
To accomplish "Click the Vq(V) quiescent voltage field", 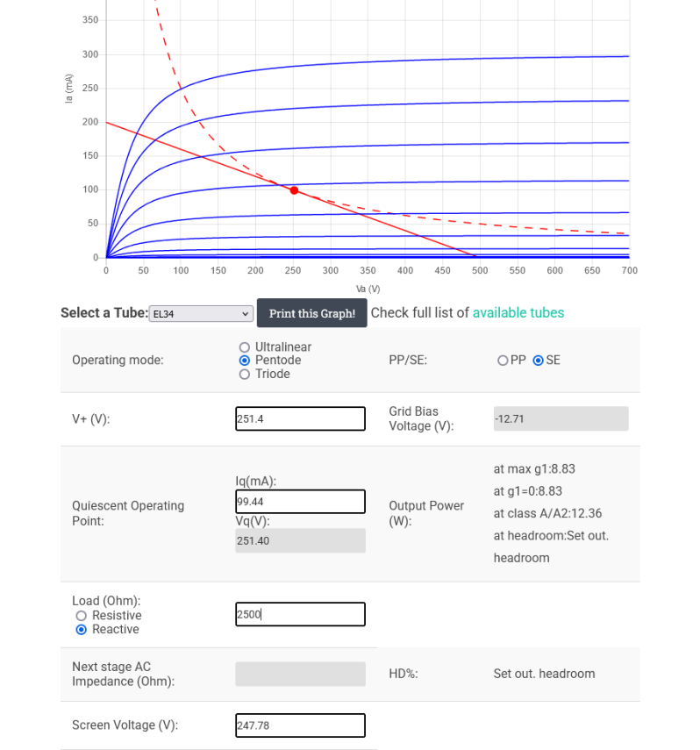I will pyautogui.click(x=300, y=541).
